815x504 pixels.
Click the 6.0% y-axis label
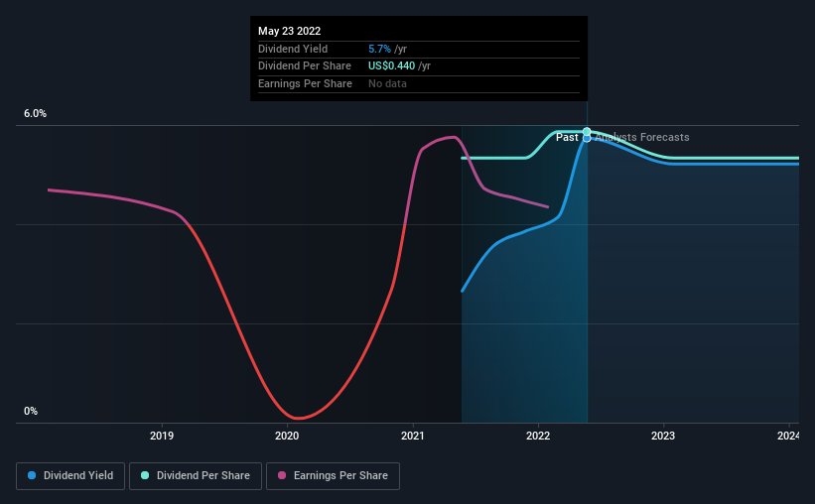(x=36, y=114)
